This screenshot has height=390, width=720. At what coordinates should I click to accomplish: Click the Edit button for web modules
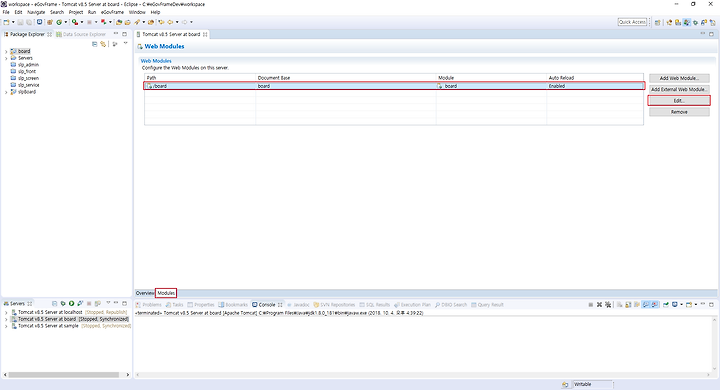click(x=679, y=101)
